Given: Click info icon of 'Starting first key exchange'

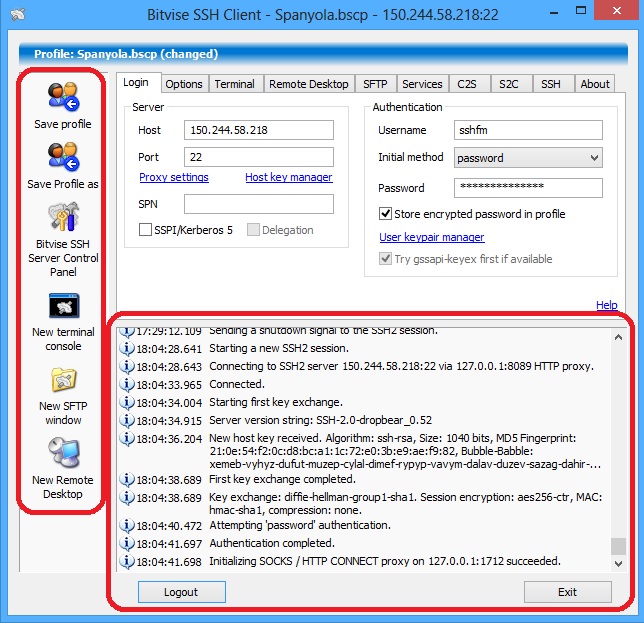Looking at the screenshot, I should click(126, 402).
